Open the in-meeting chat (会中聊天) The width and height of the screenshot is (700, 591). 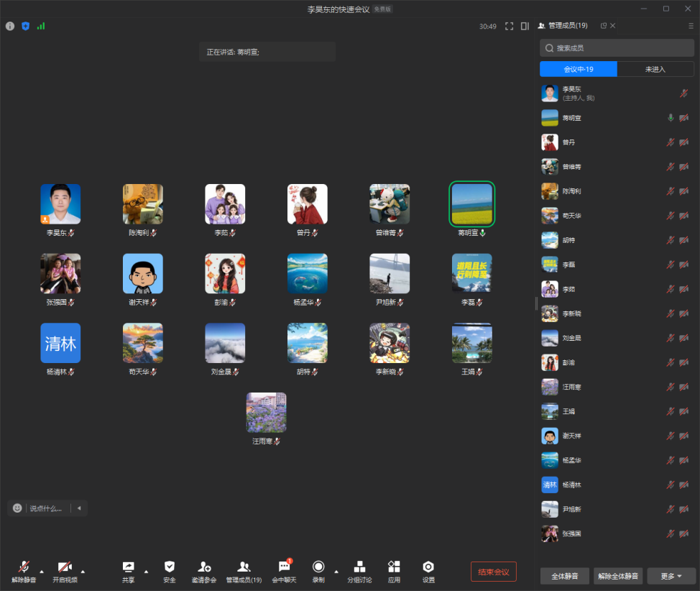point(284,571)
